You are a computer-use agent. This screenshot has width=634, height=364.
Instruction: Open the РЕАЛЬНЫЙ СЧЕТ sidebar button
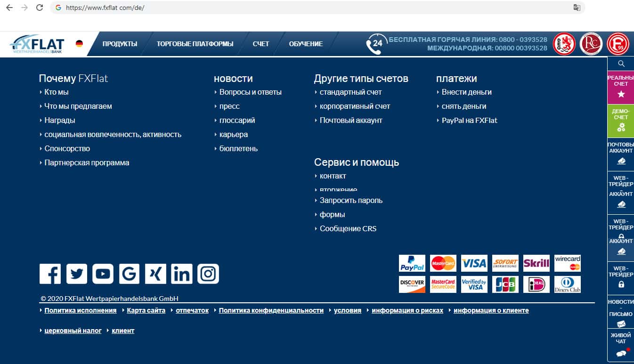coord(621,87)
